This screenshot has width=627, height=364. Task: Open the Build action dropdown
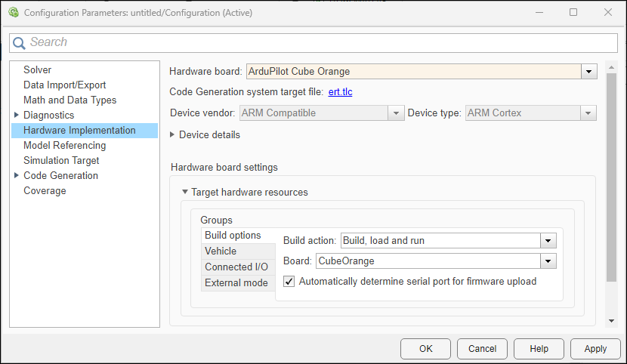548,241
